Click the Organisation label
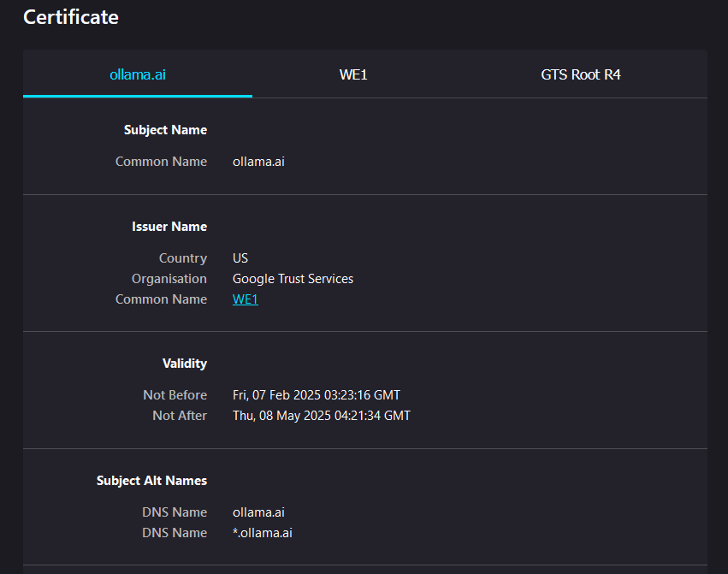Image resolution: width=728 pixels, height=574 pixels. click(169, 279)
